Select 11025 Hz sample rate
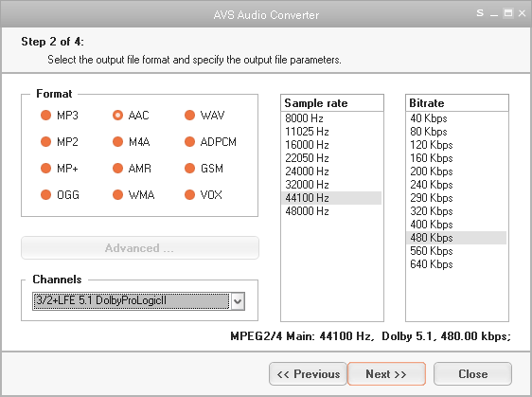This screenshot has height=397, width=532. click(331, 132)
